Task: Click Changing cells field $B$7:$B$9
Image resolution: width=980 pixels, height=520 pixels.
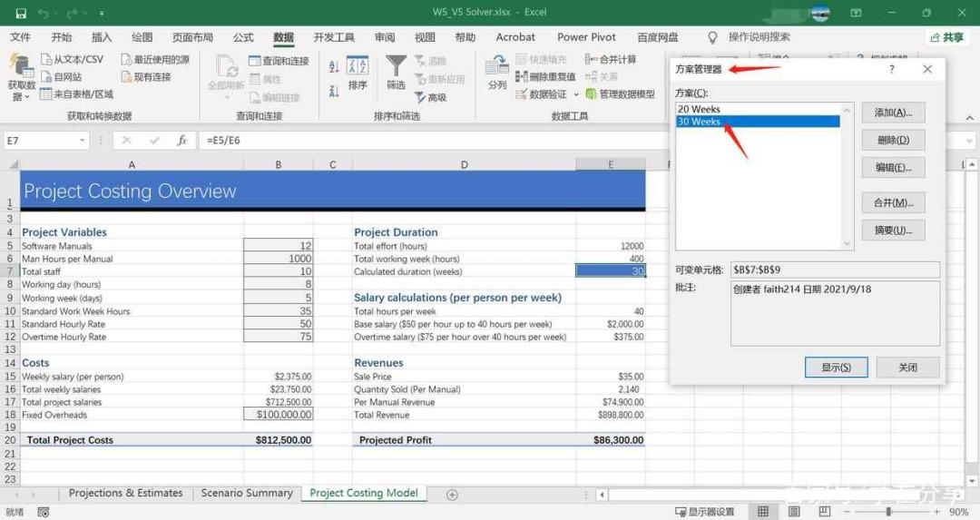Action: tap(835, 270)
